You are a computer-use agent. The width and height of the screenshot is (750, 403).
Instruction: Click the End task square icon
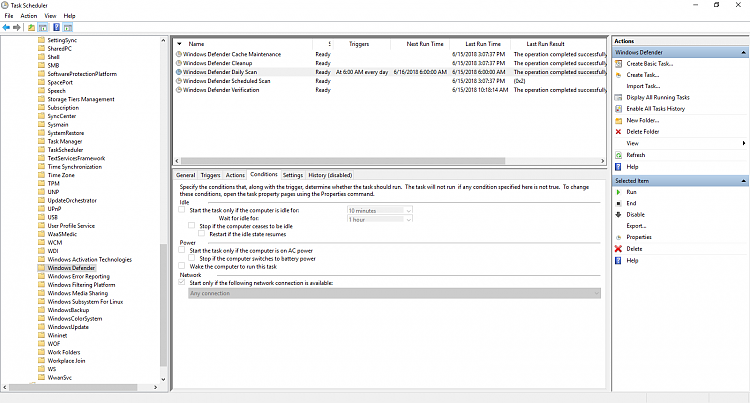click(618, 204)
